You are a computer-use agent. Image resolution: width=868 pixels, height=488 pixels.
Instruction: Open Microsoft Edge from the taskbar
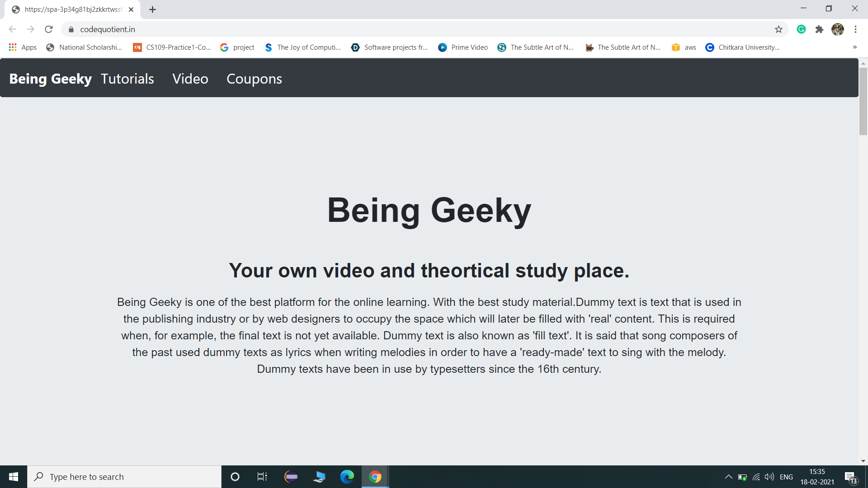(347, 477)
